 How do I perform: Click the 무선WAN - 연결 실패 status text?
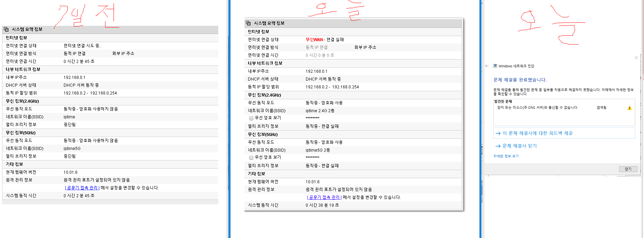325,40
